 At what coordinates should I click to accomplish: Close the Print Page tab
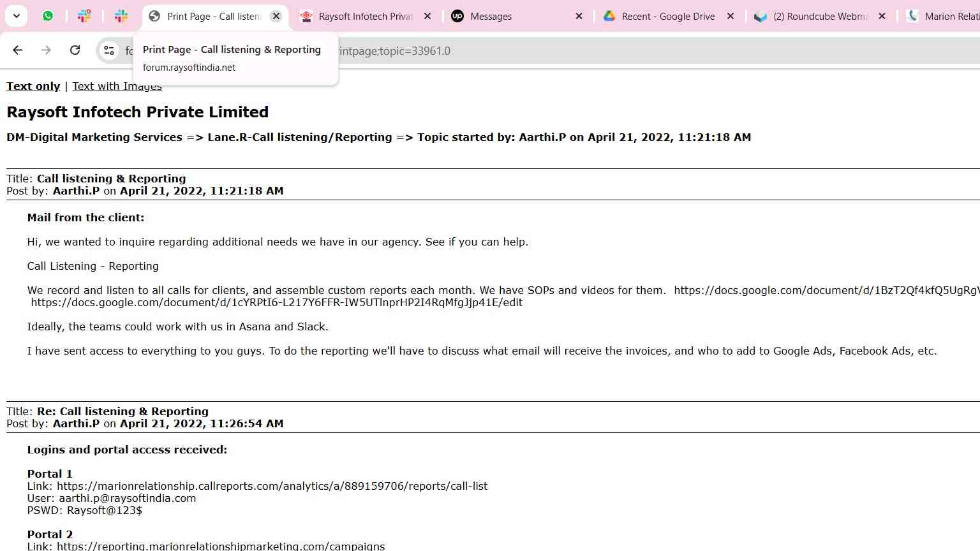(x=276, y=16)
